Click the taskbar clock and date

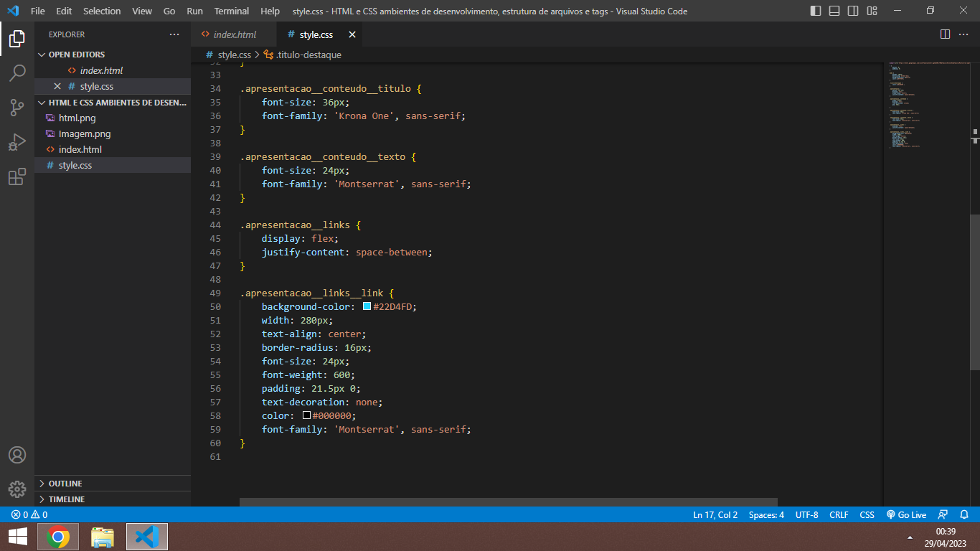point(946,537)
